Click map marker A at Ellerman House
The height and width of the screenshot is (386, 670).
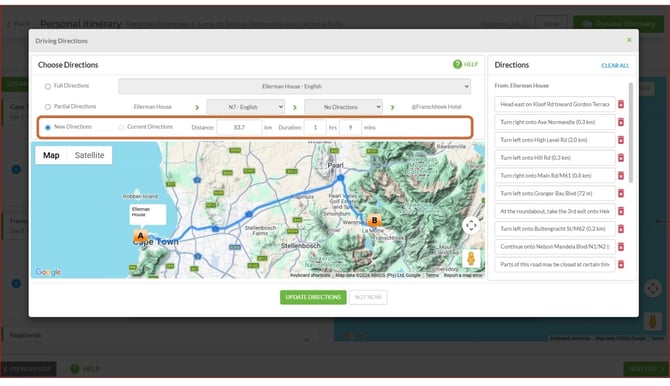coord(140,236)
